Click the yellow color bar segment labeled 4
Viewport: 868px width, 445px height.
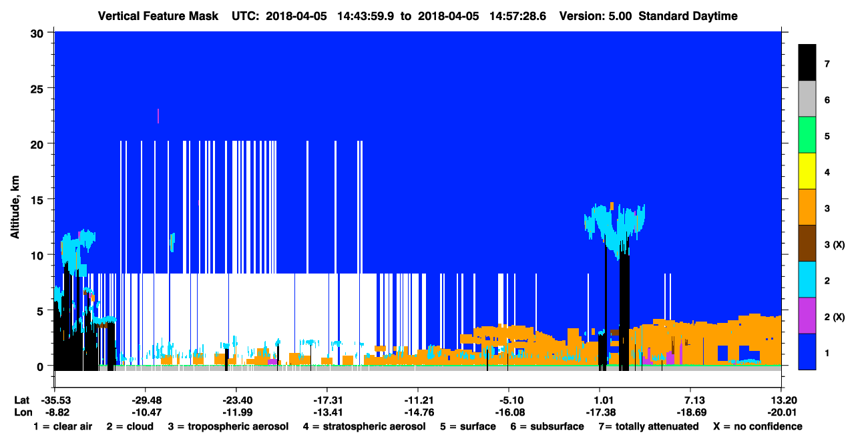click(807, 171)
